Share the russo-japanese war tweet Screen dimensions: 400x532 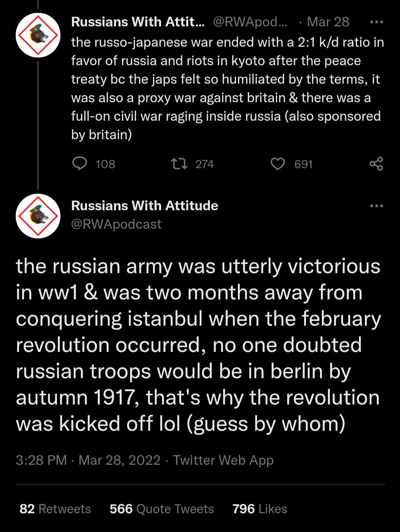coord(376,164)
